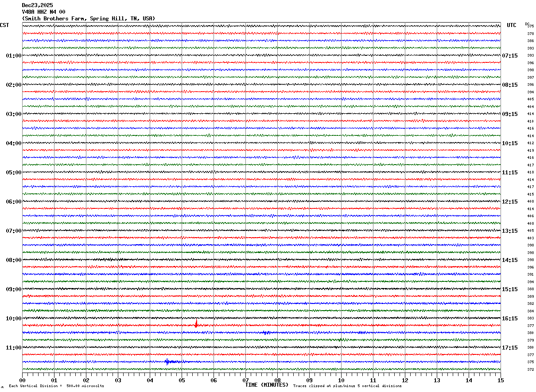Image resolution: width=536 pixels, height=392 pixels.
Task: Click the 10:00 CST time label
Action: point(14,319)
